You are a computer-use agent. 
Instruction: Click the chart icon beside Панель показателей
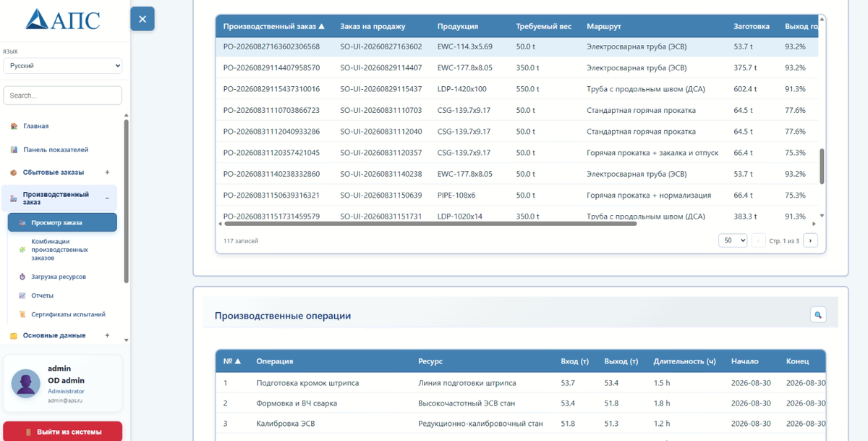14,150
